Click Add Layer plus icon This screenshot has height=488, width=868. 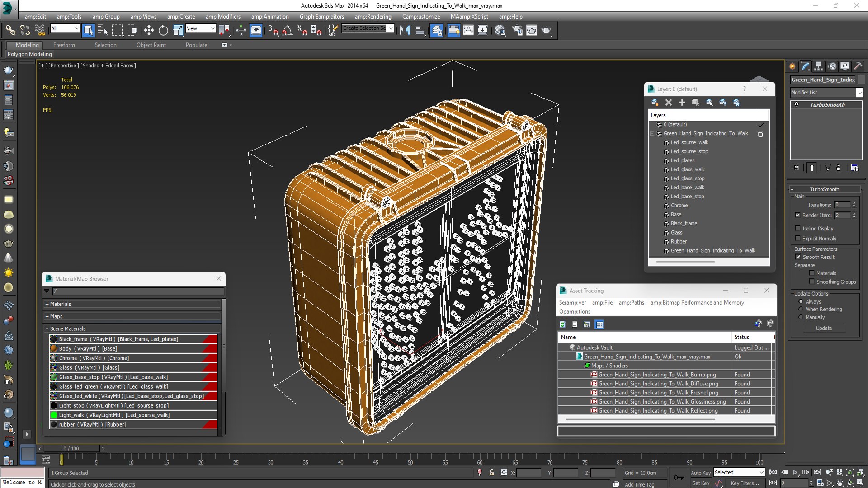[682, 103]
